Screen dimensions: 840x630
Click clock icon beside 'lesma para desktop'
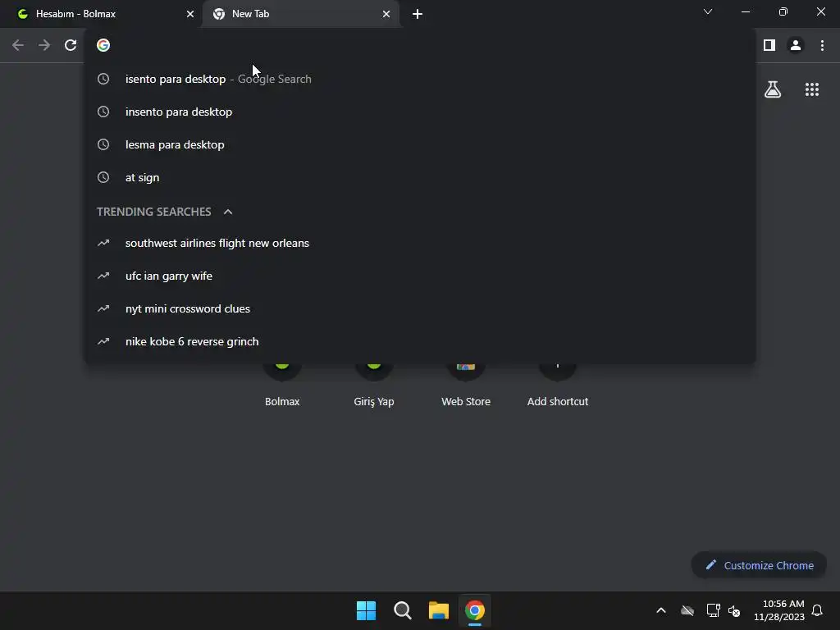(x=103, y=144)
